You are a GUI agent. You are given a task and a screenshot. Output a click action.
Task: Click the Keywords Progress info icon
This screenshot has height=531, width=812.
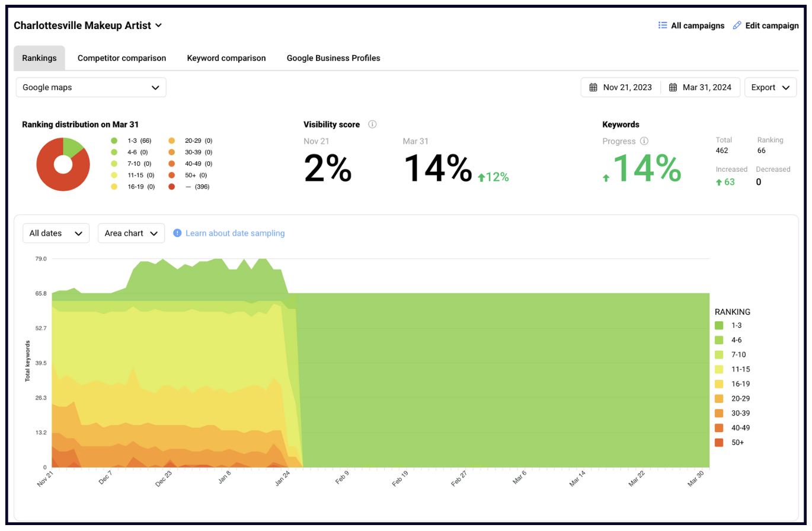tap(644, 141)
